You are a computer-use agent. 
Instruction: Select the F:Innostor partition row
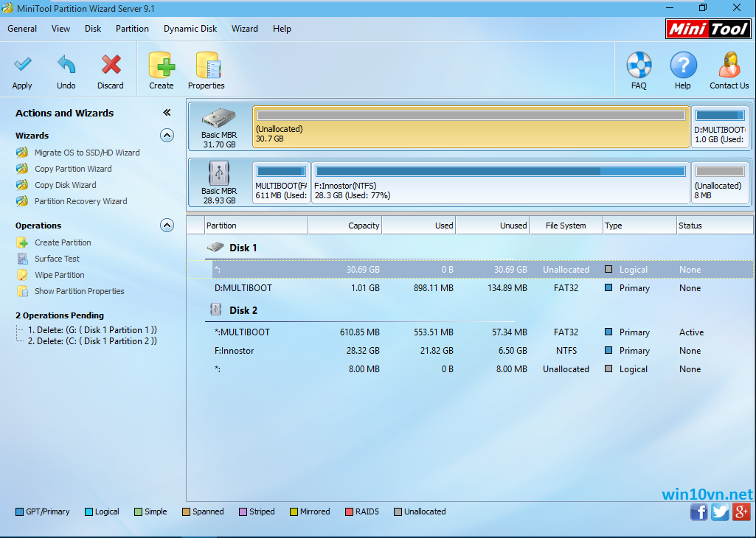coord(470,351)
